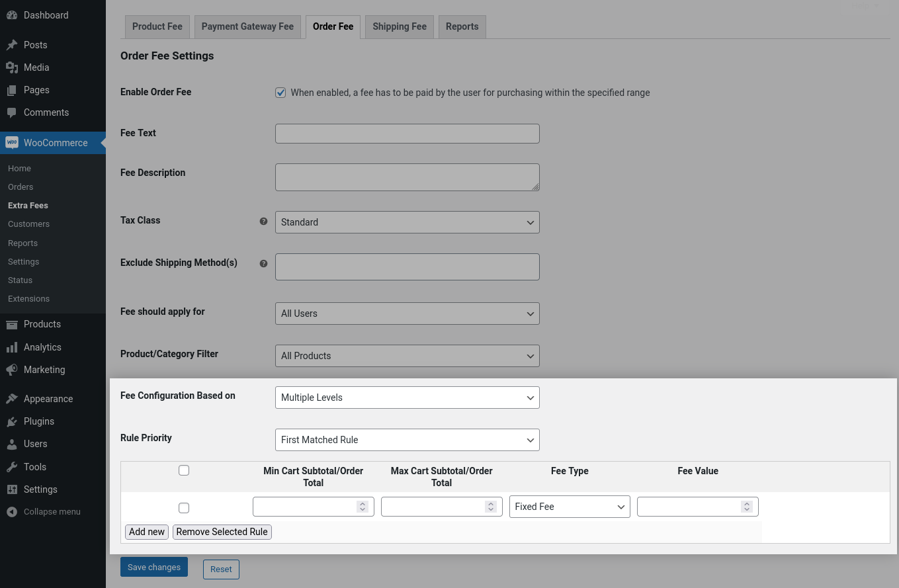The height and width of the screenshot is (588, 899).
Task: Switch to the Shipping Fee tab
Action: click(x=399, y=26)
